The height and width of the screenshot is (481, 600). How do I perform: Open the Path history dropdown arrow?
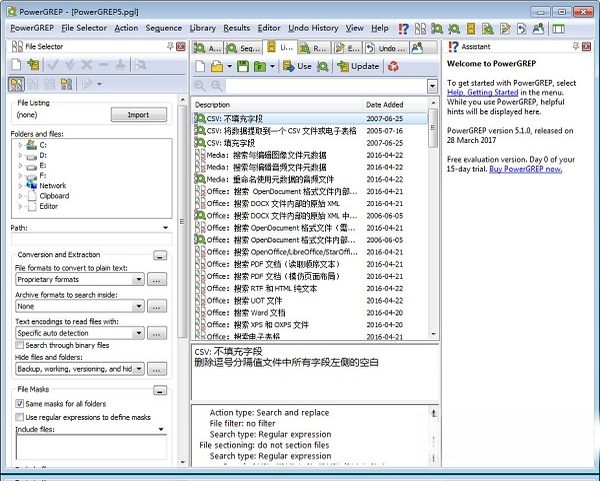[x=165, y=228]
